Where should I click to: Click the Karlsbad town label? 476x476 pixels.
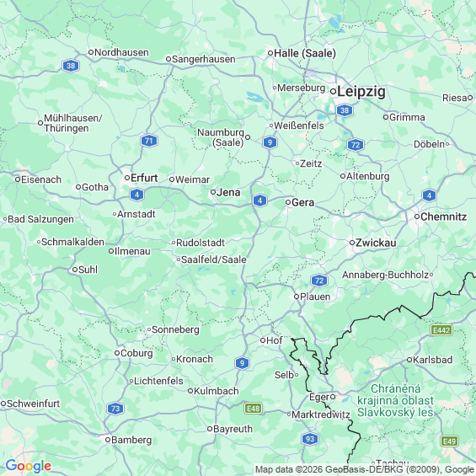click(432, 360)
